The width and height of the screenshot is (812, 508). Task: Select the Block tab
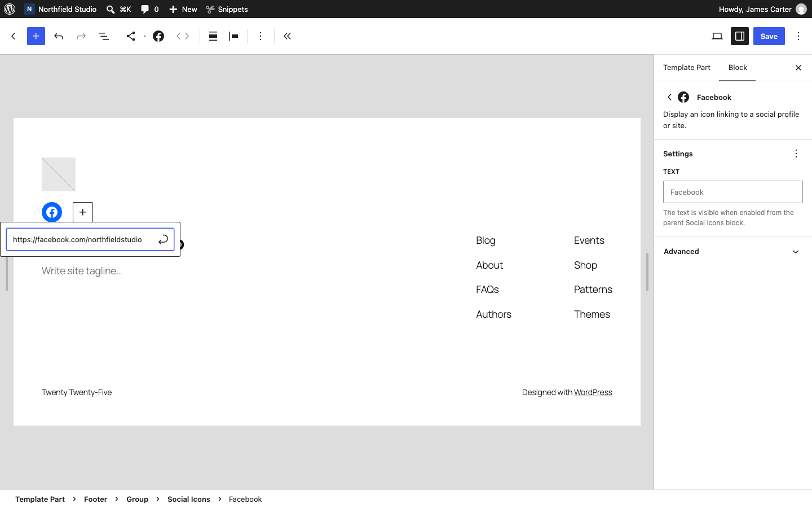(738, 68)
